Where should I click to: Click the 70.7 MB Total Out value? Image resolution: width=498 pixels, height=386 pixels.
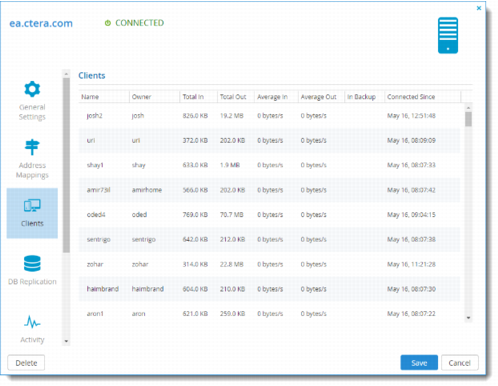point(232,215)
